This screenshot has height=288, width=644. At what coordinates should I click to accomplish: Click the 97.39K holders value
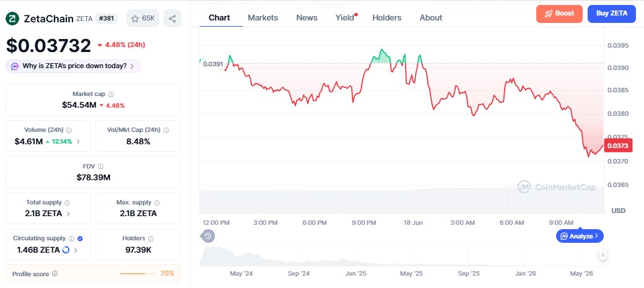point(138,250)
